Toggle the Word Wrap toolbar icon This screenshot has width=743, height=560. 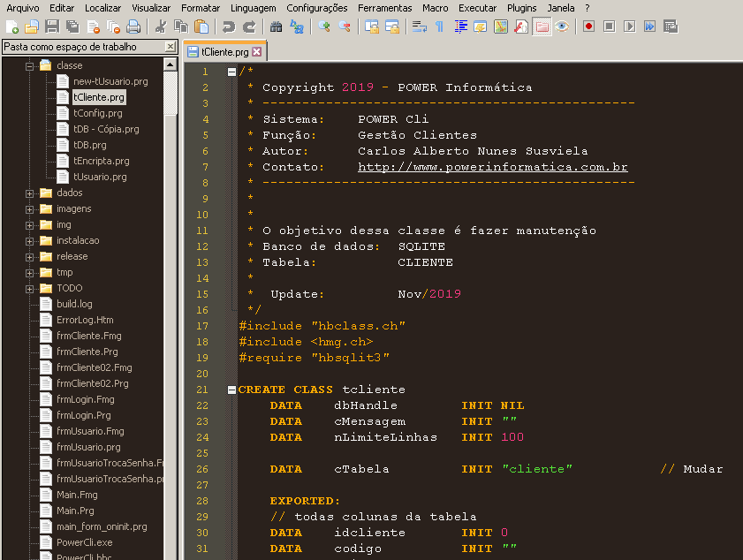click(420, 26)
